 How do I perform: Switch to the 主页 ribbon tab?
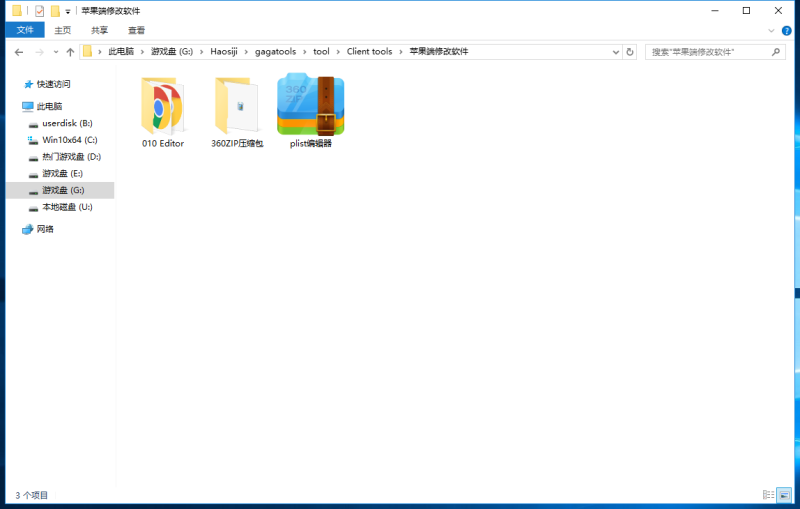pos(63,30)
